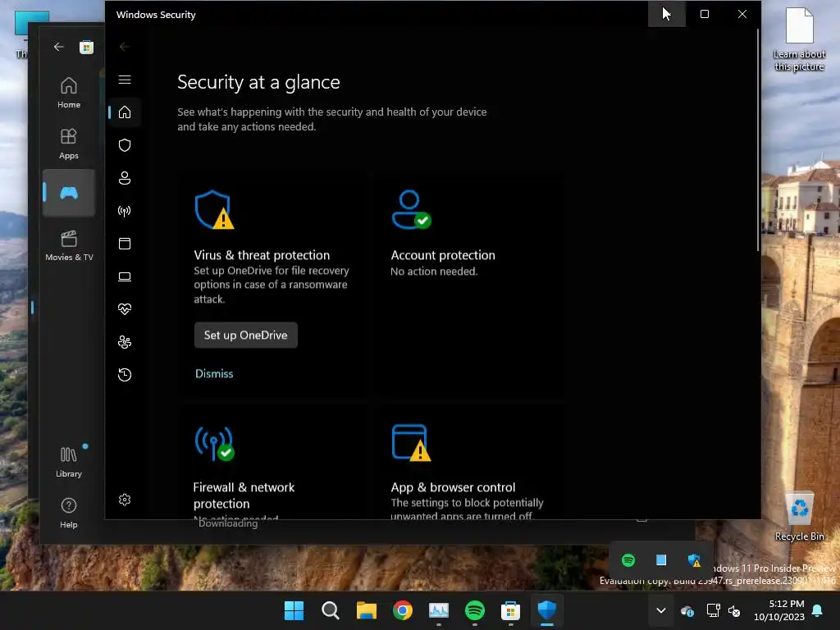Open the Account protection heading
Image resolution: width=840 pixels, height=630 pixels.
443,255
